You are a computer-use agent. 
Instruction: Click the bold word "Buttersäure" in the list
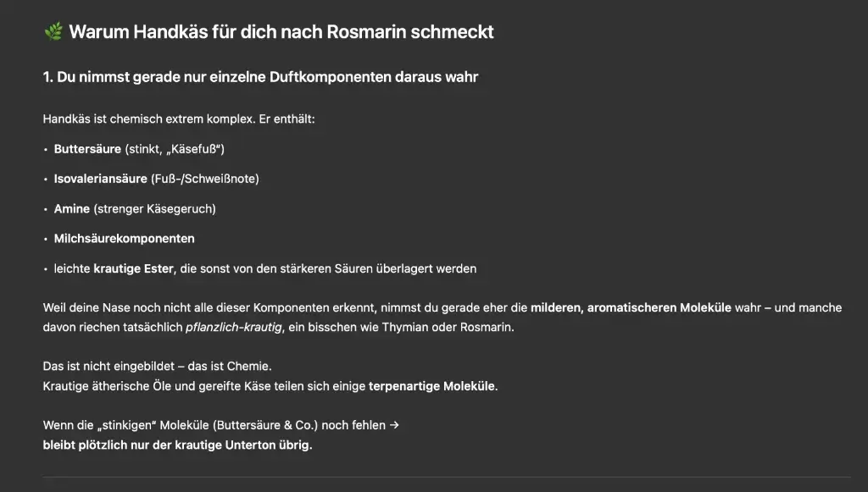tap(87, 149)
